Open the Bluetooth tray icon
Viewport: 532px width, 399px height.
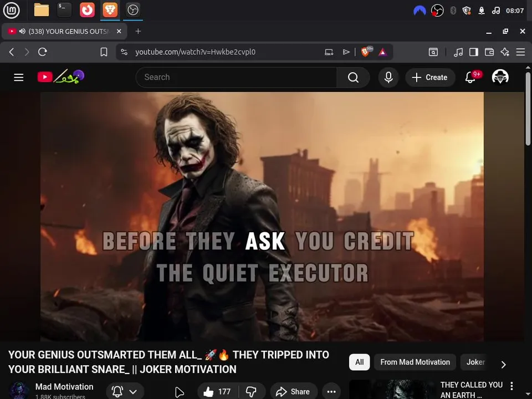tap(453, 11)
